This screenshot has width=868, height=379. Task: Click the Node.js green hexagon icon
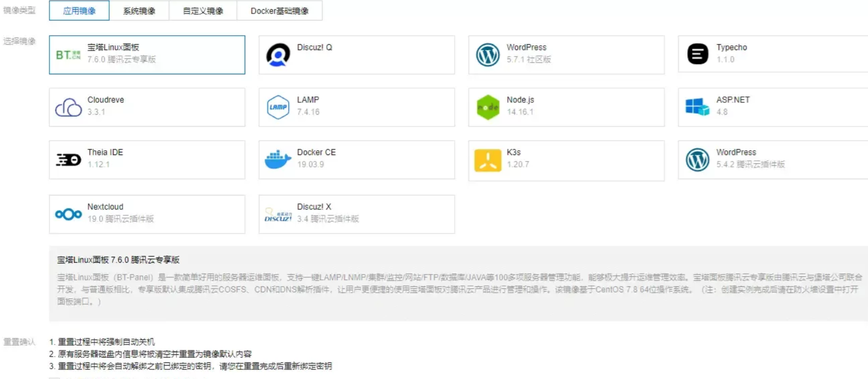pyautogui.click(x=488, y=107)
